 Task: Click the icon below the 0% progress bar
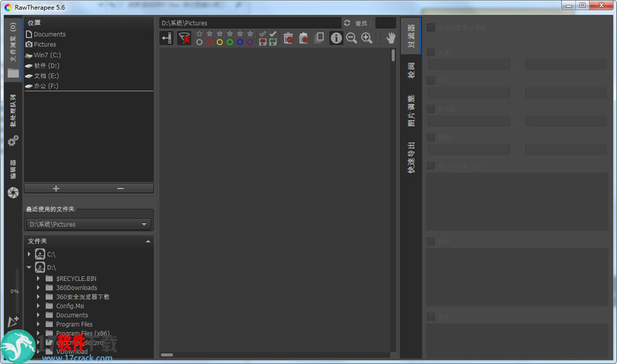[x=13, y=322]
